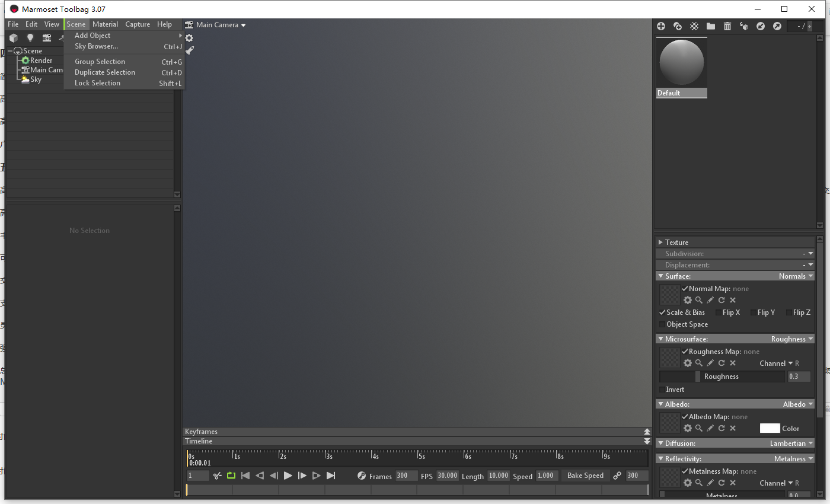Toggle the Metalness Map checkmark
Image resolution: width=830 pixels, height=504 pixels.
[685, 471]
